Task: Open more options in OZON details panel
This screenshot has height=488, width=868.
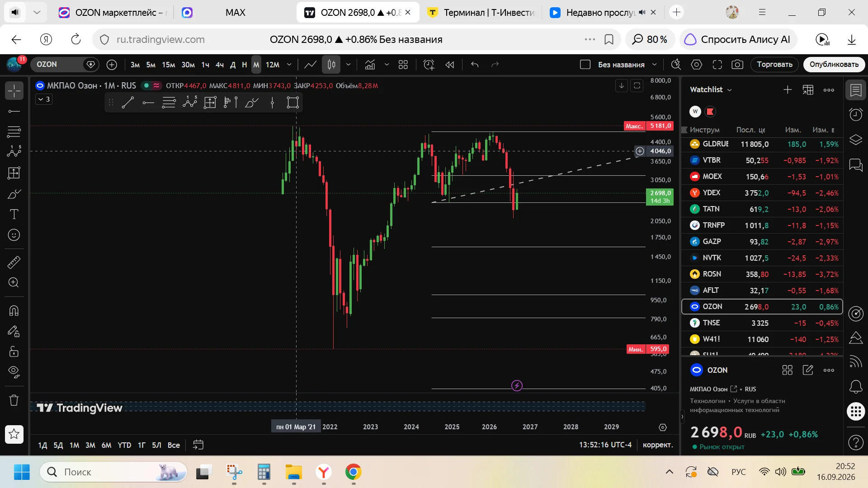Action: click(829, 370)
